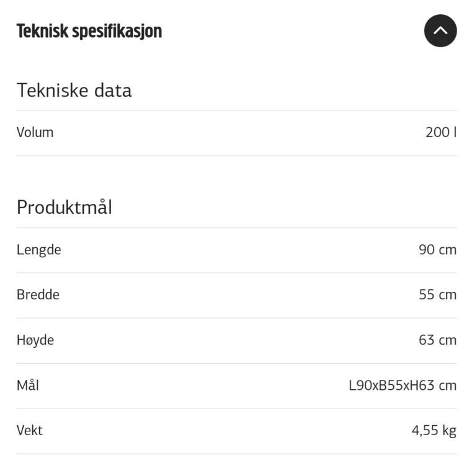Select the 55 cm width value

[x=438, y=295]
